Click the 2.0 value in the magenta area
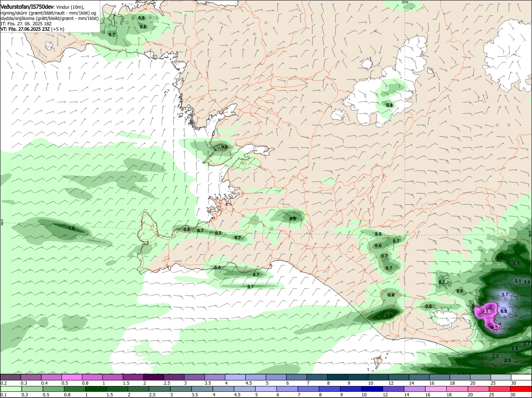532x398 pixels. point(488,311)
